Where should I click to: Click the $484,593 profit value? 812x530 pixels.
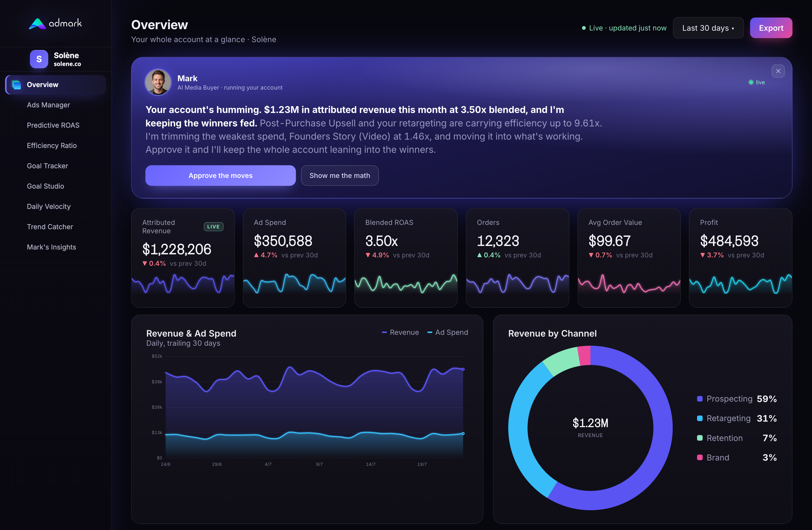tap(729, 241)
